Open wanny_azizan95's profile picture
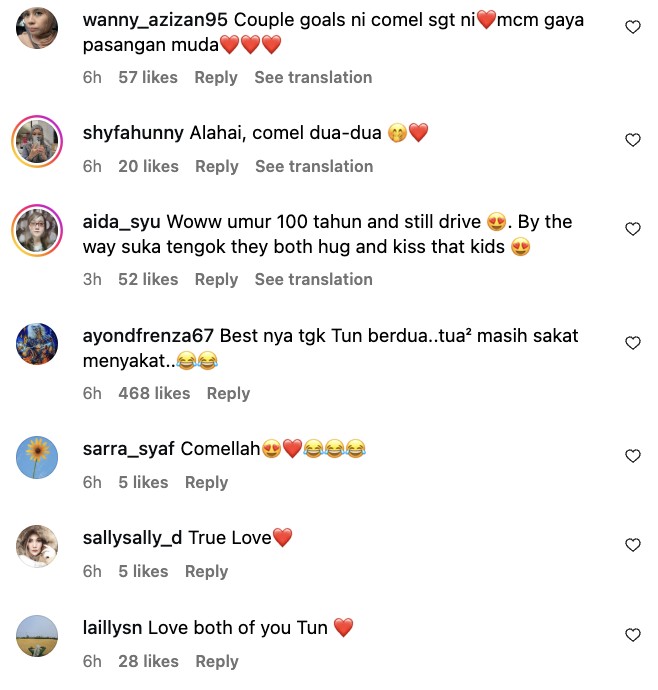Image resolution: width=658 pixels, height=690 pixels. click(x=37, y=28)
